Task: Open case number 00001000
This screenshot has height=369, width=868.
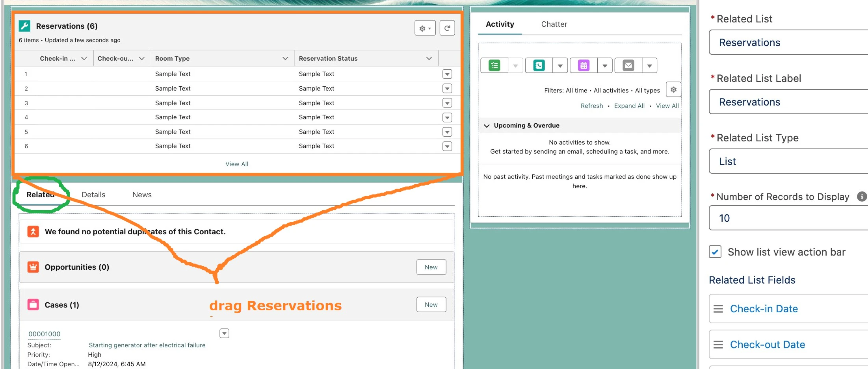Action: [44, 334]
